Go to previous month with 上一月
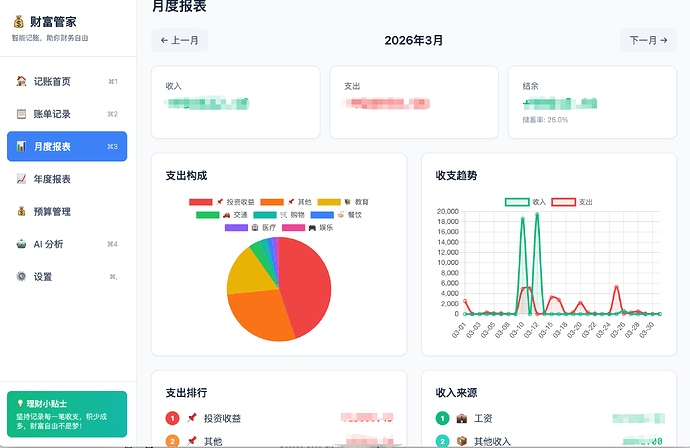The width and height of the screenshot is (690, 448). pyautogui.click(x=180, y=40)
